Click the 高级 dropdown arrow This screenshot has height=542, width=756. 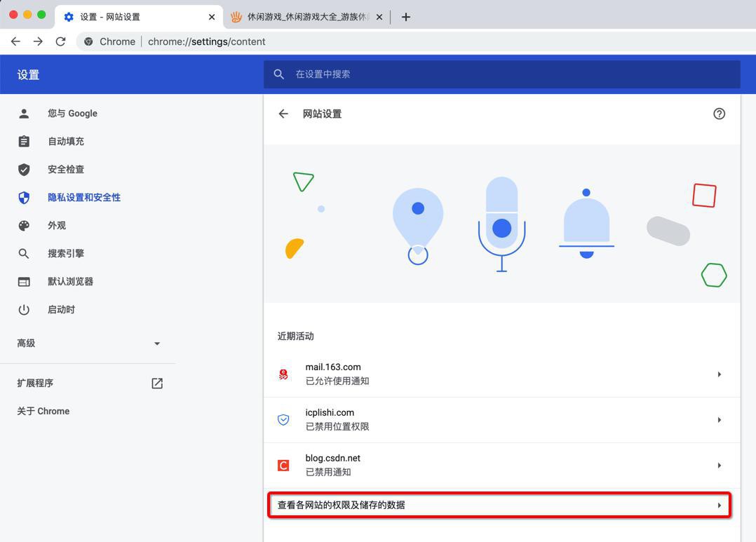coord(156,344)
